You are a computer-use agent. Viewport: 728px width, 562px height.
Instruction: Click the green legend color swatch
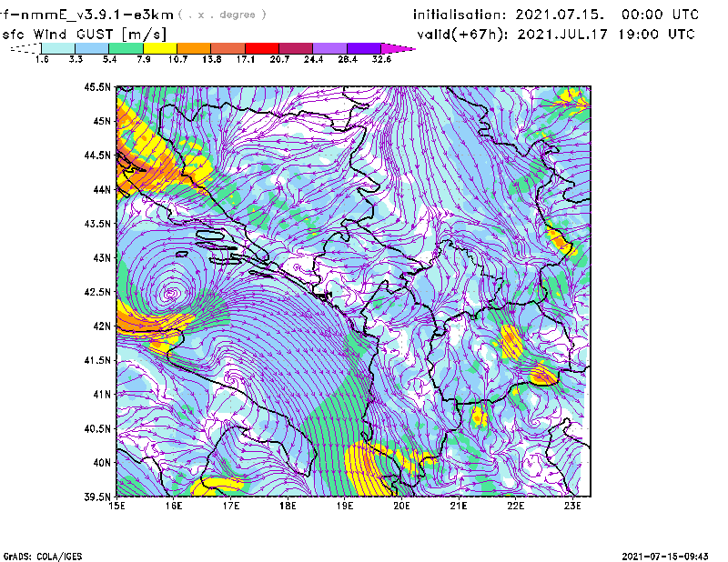coord(126,48)
